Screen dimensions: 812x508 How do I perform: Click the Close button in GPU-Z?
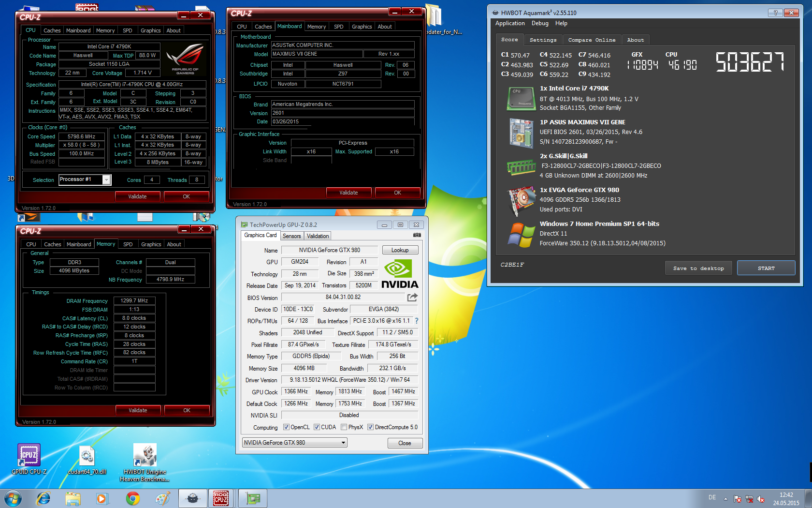(405, 443)
